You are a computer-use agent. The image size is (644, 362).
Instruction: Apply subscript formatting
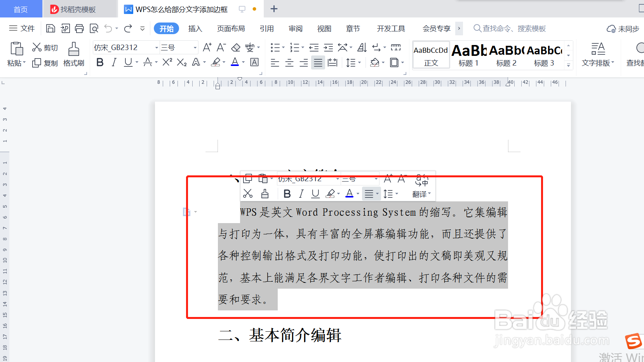[182, 62]
